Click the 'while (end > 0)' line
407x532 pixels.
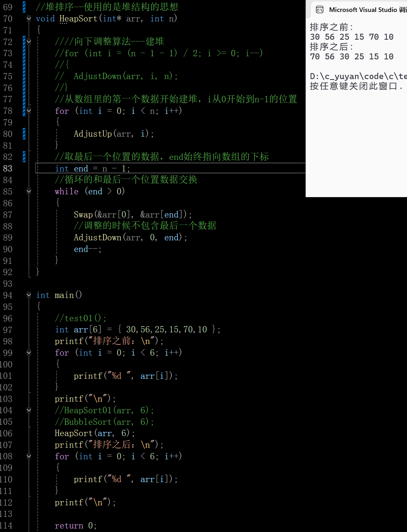coord(90,192)
